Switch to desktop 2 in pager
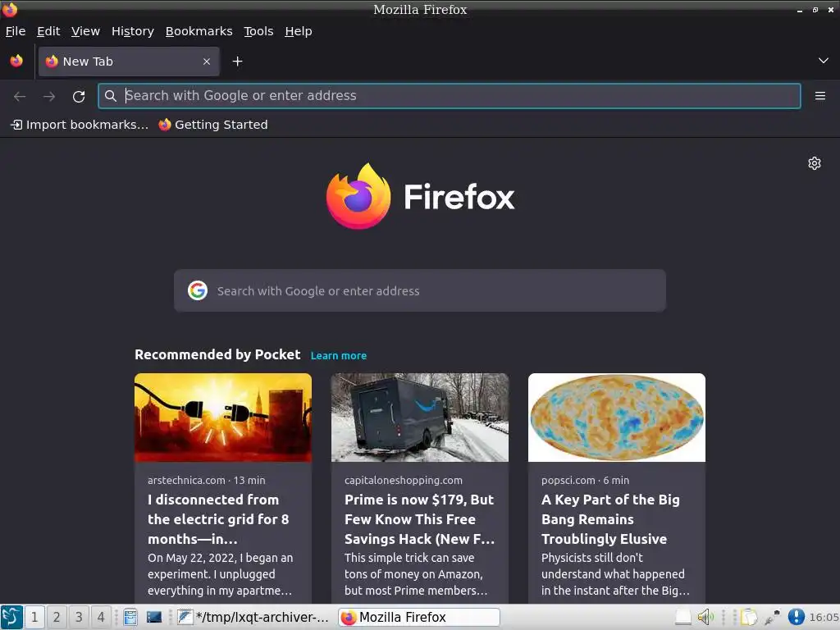840x630 pixels. (57, 617)
